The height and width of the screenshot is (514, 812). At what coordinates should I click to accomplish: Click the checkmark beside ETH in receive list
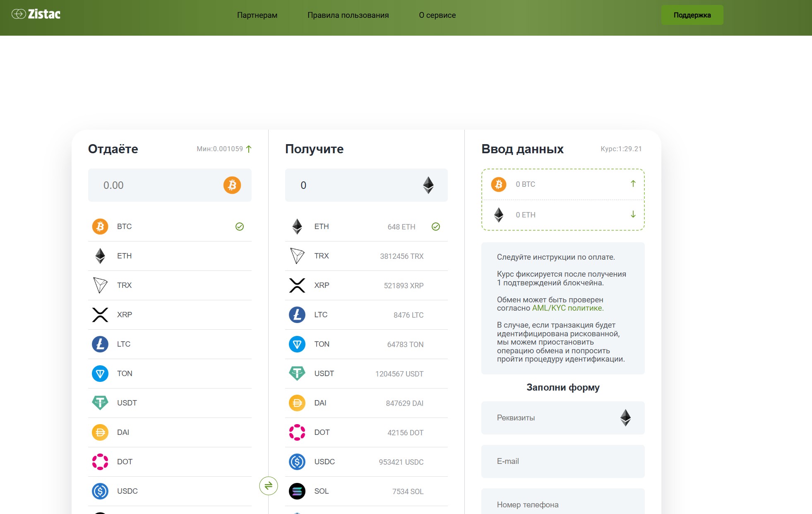(436, 227)
